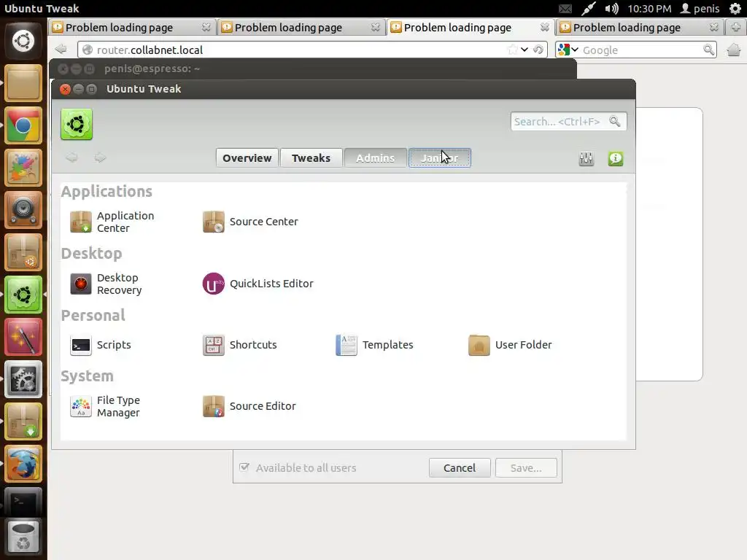Viewport: 747px width, 560px height.
Task: Open File Type Manager
Action: point(105,407)
